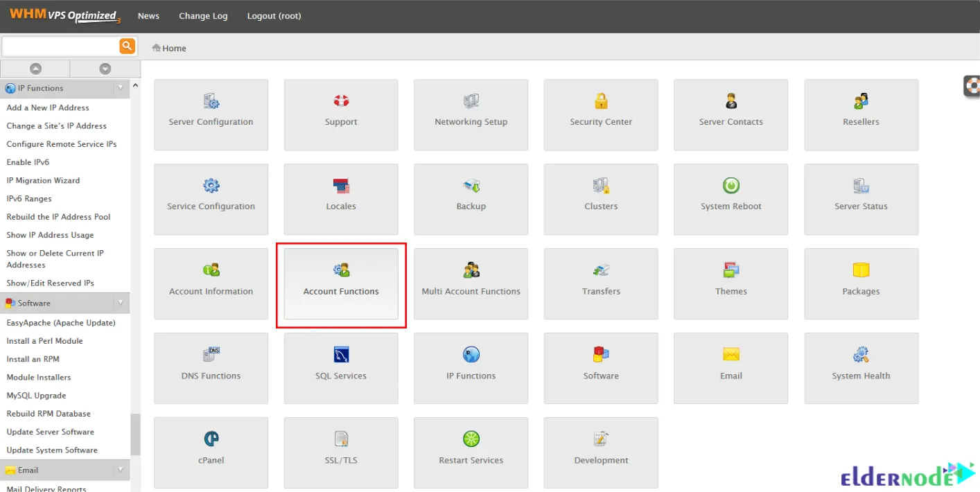Open the News menu item
The width and height of the screenshot is (980, 492).
pyautogui.click(x=148, y=16)
